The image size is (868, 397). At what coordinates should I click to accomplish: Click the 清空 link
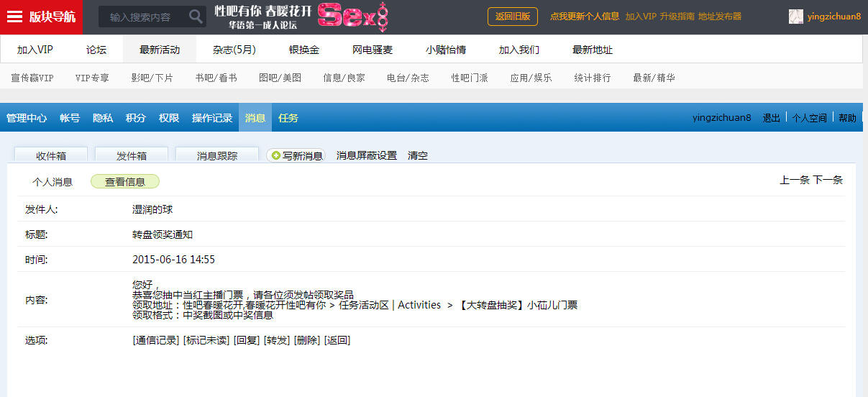(x=418, y=155)
